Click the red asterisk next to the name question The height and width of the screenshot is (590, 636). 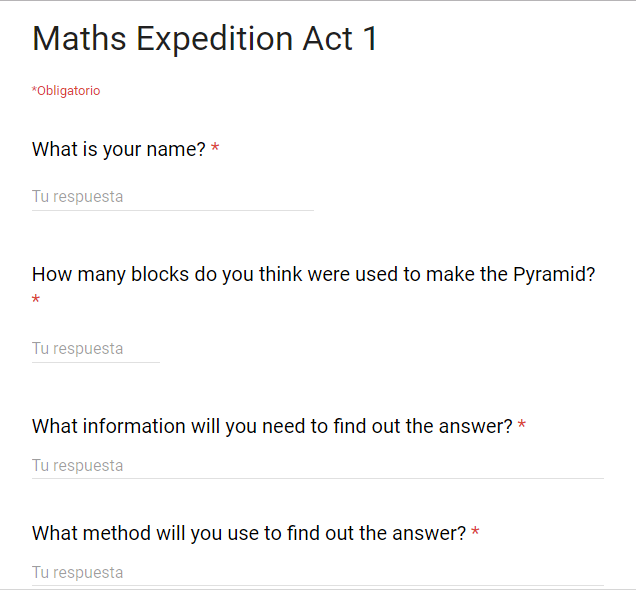coord(215,148)
